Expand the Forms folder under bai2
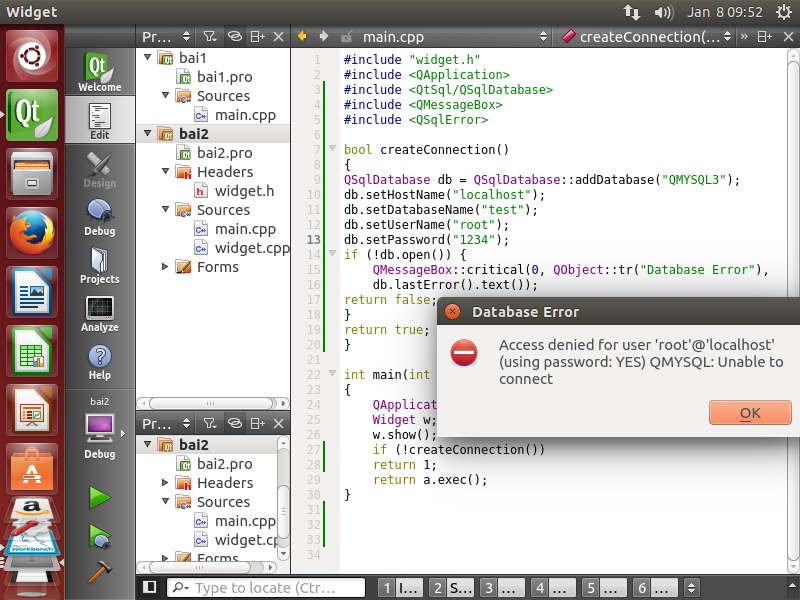This screenshot has height=600, width=800. 166,267
